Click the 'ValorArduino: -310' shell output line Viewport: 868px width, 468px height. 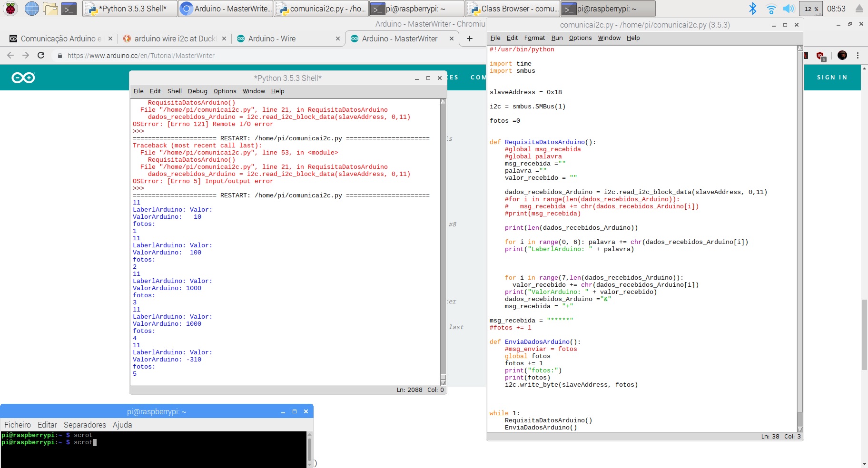point(167,360)
